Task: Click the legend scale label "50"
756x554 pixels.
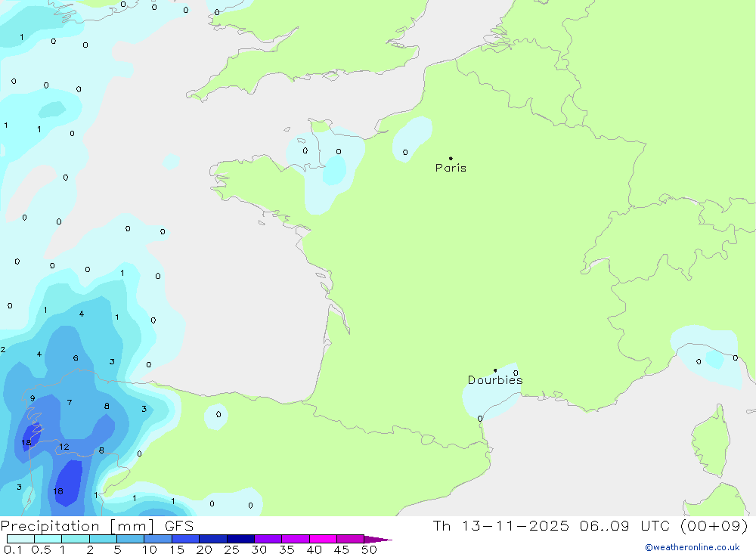Action: pos(369,549)
